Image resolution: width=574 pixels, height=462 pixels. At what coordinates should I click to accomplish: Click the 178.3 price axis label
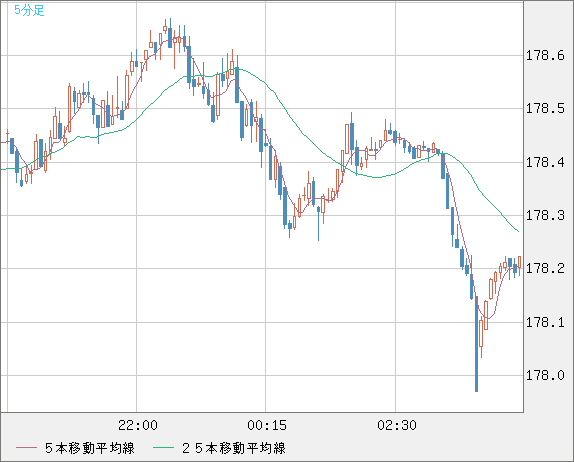pos(545,215)
